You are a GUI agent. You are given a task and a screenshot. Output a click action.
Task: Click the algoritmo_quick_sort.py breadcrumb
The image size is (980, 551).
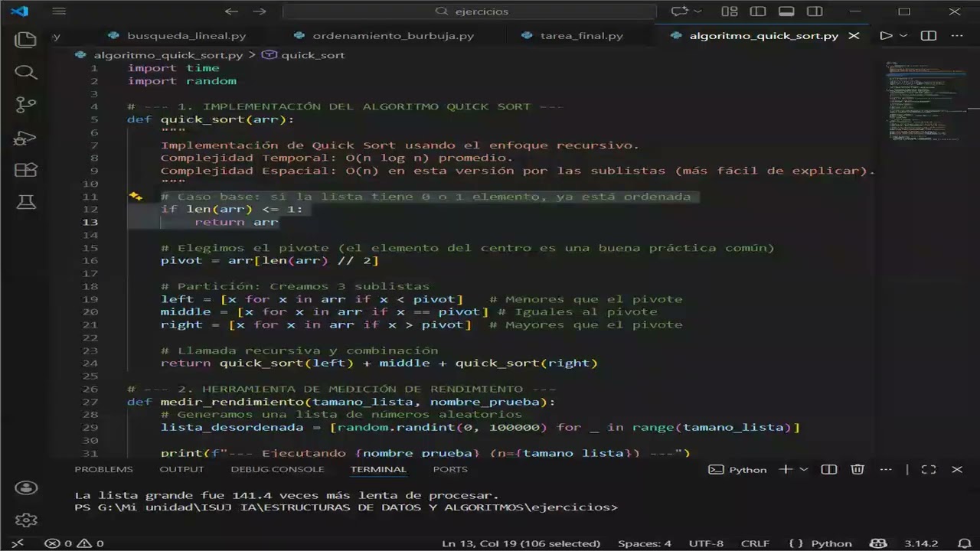pyautogui.click(x=168, y=55)
